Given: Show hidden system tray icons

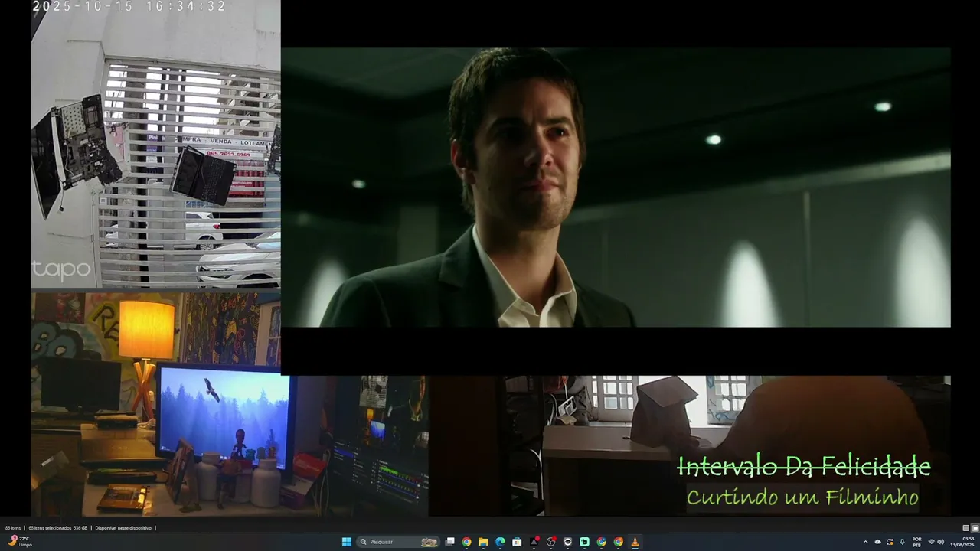Looking at the screenshot, I should (865, 542).
